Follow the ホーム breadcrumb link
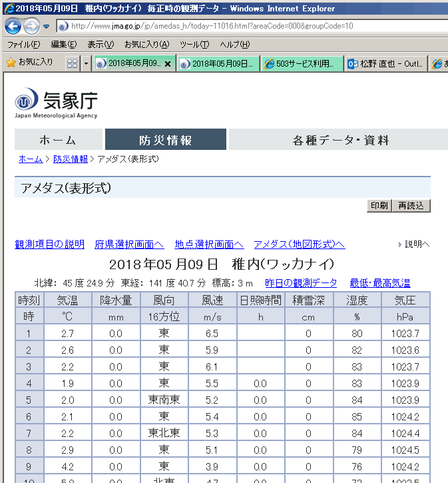The image size is (448, 483). point(31,159)
